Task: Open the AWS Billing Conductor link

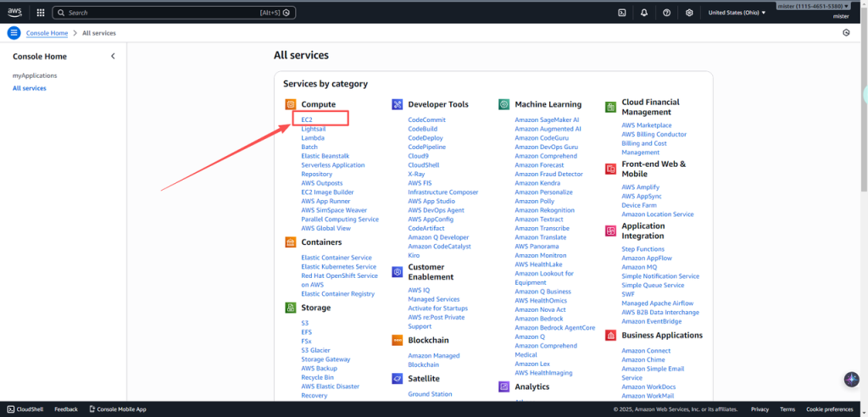Action: click(654, 135)
